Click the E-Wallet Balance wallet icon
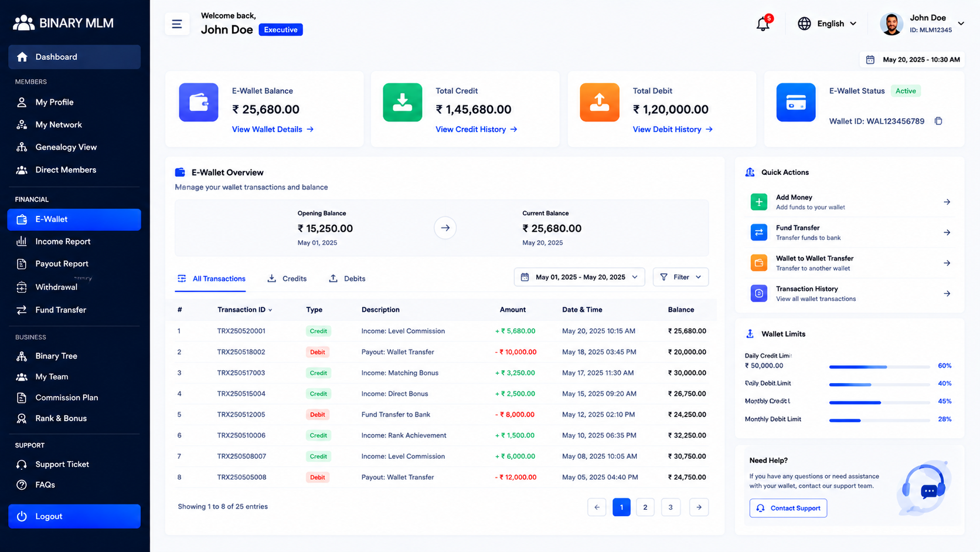 point(199,102)
